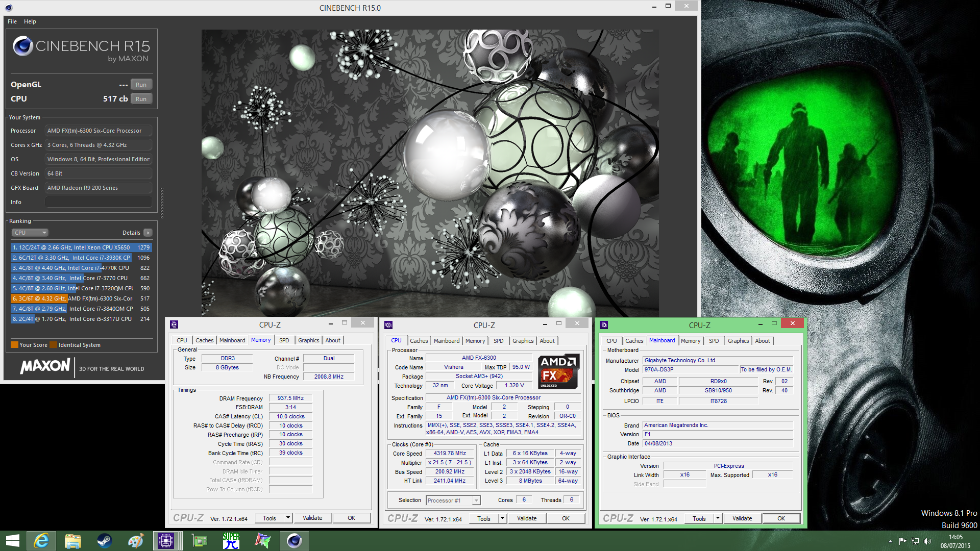Select i7-3930K ranking row
Screen dimensions: 980x551
click(x=81, y=258)
